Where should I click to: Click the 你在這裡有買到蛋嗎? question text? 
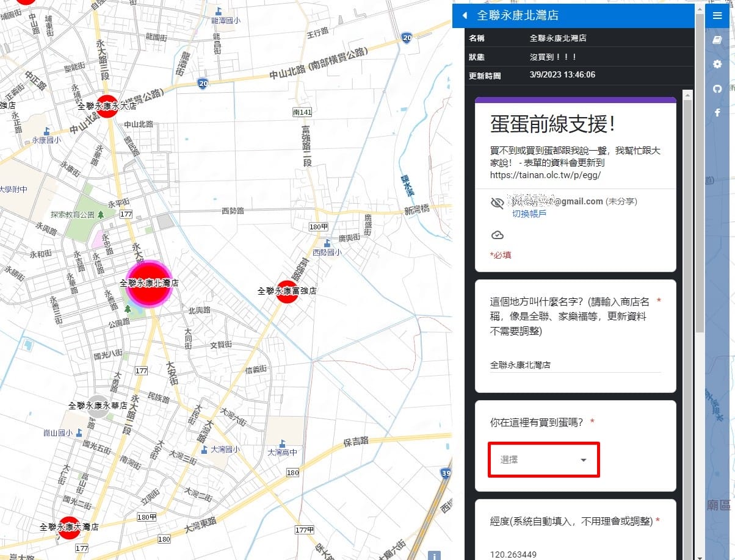pos(538,422)
